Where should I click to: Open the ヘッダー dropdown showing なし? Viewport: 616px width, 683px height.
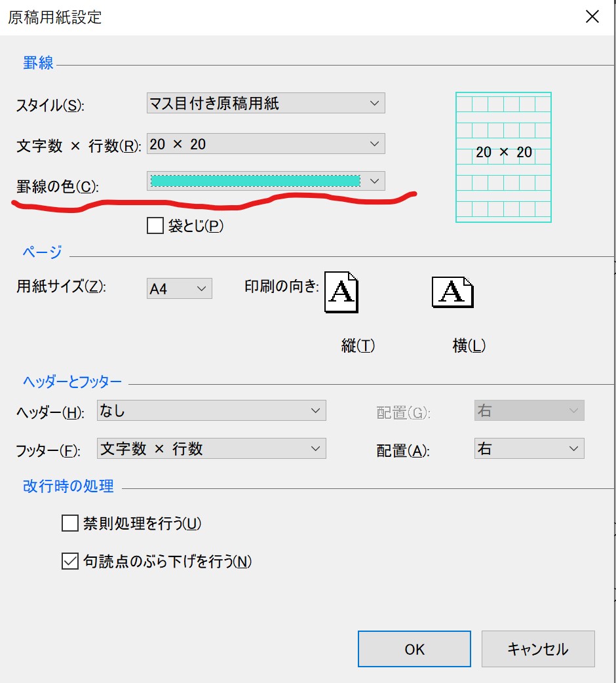pos(212,410)
